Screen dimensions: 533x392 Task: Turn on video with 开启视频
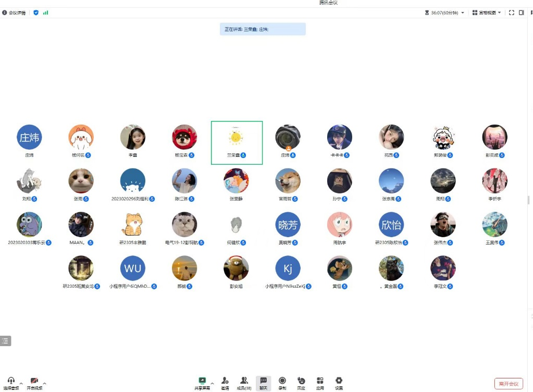tap(34, 384)
